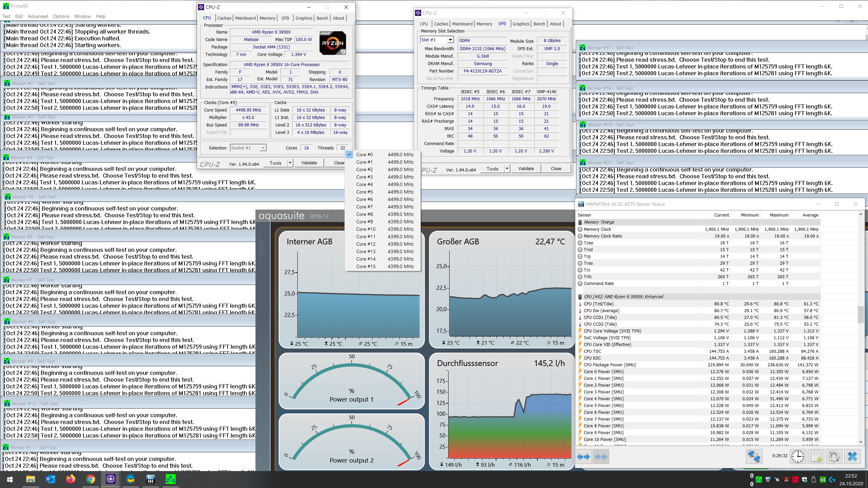Switch to Mainboard tab in front CPU-Z
Viewport: 868px width, 488px height.
(x=245, y=18)
